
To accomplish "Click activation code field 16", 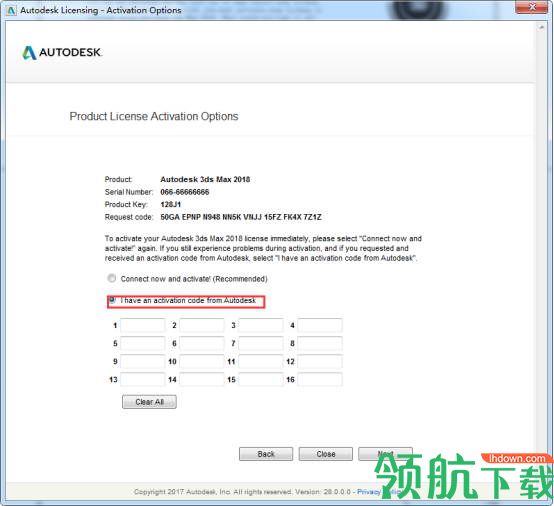I will pos(320,380).
